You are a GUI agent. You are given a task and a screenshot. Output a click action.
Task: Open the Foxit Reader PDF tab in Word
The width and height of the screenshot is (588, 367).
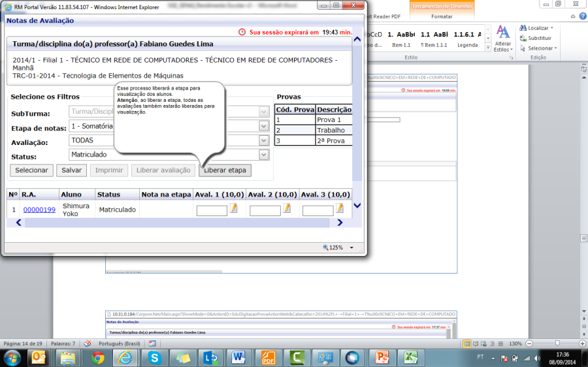(384, 16)
